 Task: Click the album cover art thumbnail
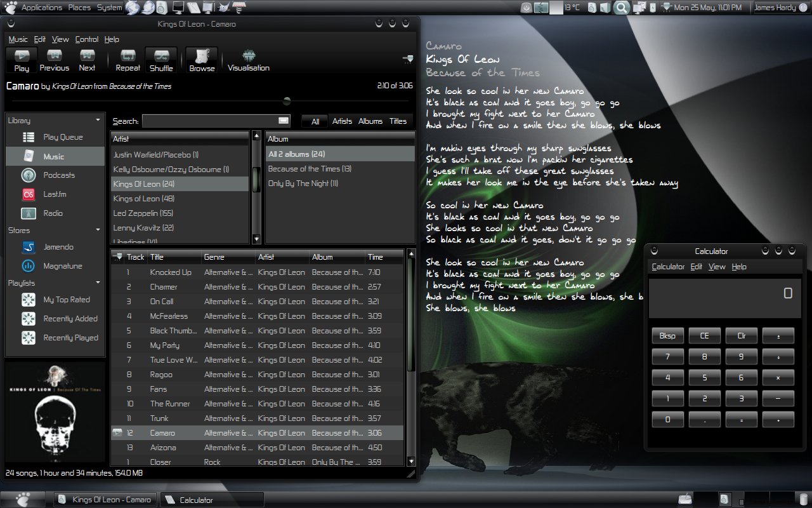[x=55, y=411]
